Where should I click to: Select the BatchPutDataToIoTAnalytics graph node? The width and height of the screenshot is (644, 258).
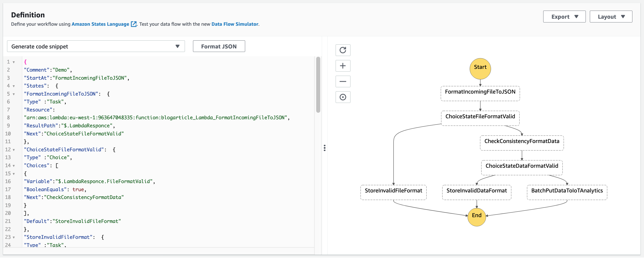pyautogui.click(x=567, y=191)
